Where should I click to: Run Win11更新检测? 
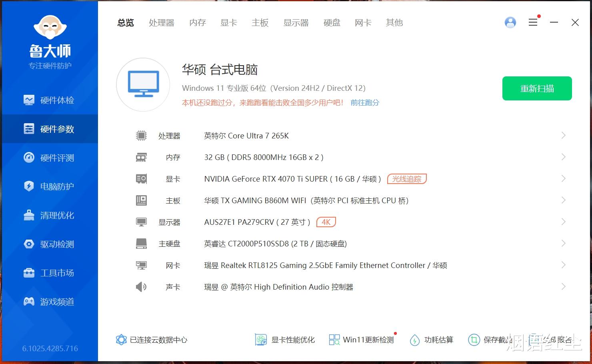[362, 340]
